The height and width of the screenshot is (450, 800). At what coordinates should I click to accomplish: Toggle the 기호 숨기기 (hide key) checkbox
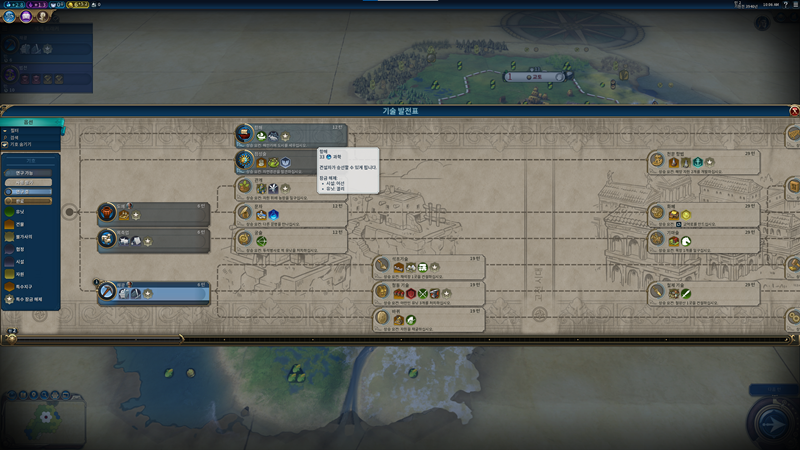click(5, 144)
